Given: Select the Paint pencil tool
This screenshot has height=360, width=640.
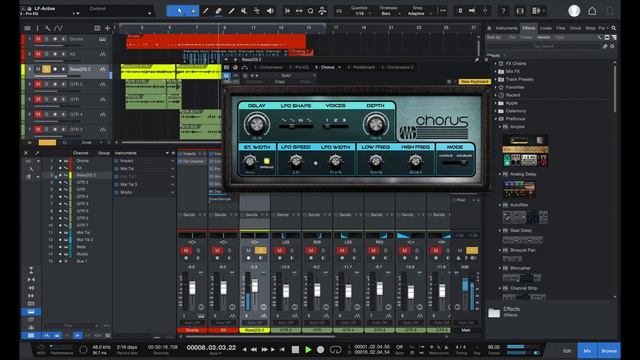Looking at the screenshot, I should point(231,11).
